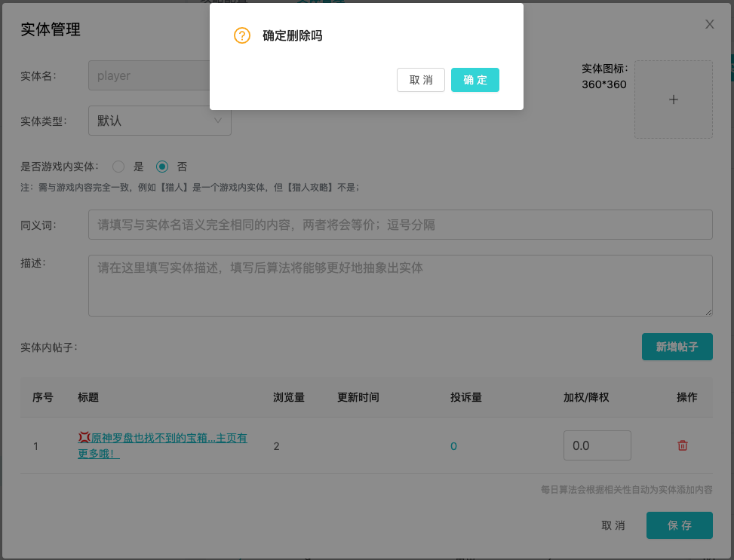This screenshot has height=560, width=734.
Task: Click 取消 in the delete confirmation popup
Action: [421, 80]
